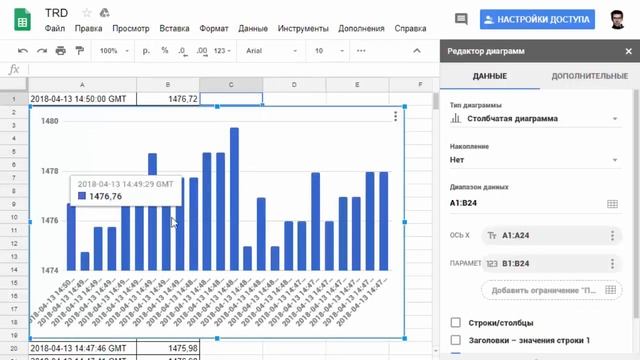Viewport: 640px width, 360px height.
Task: Decrease decimal places
Action: (183, 51)
